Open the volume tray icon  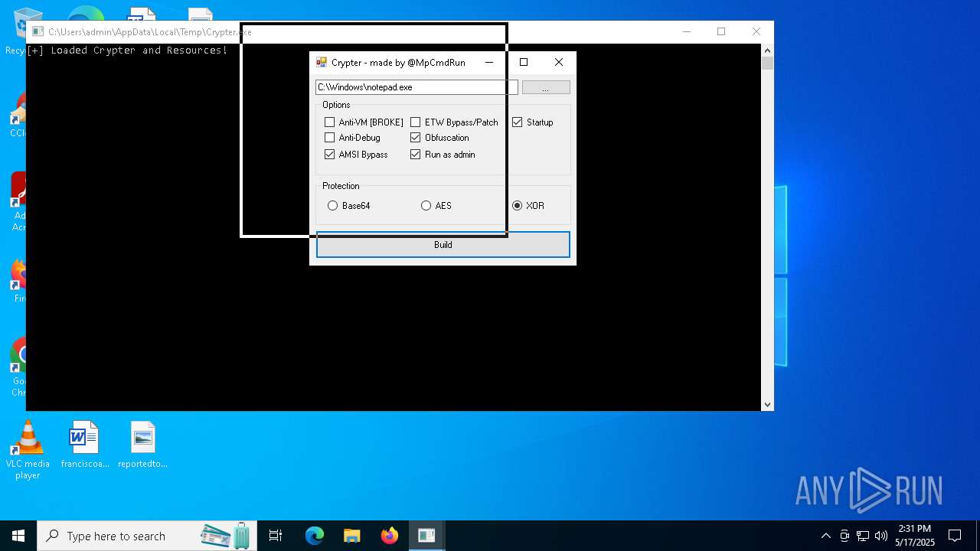[881, 536]
